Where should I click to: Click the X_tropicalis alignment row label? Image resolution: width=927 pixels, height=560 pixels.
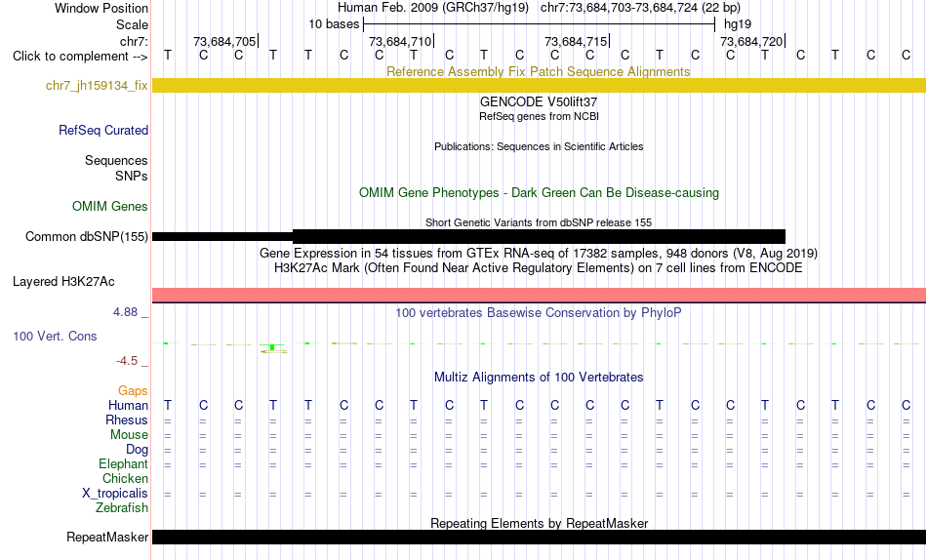[x=115, y=494]
